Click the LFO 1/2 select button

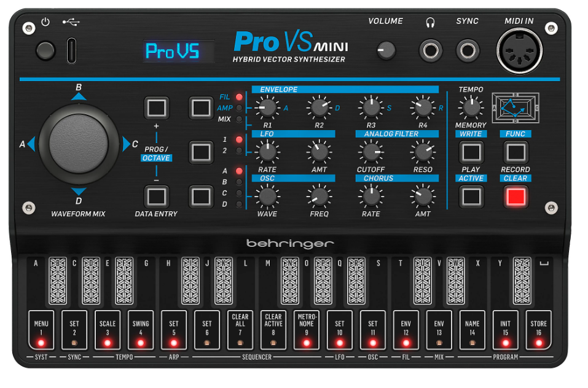(x=201, y=152)
